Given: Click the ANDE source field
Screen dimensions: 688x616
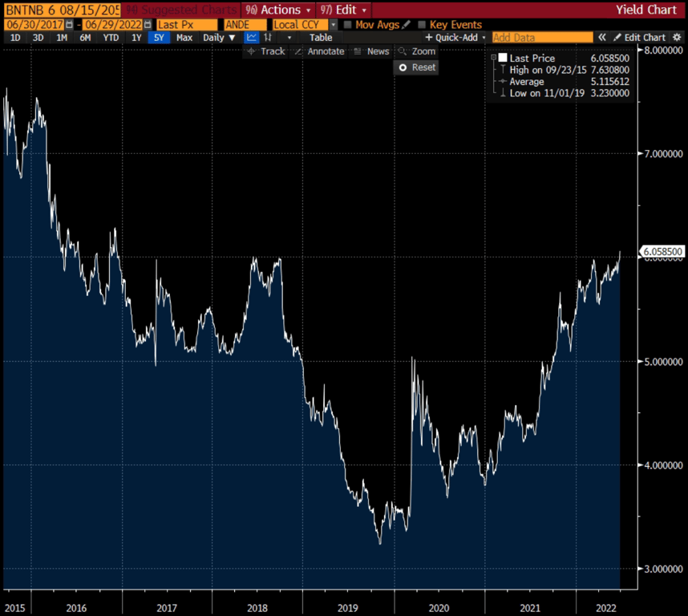Looking at the screenshot, I should [245, 25].
